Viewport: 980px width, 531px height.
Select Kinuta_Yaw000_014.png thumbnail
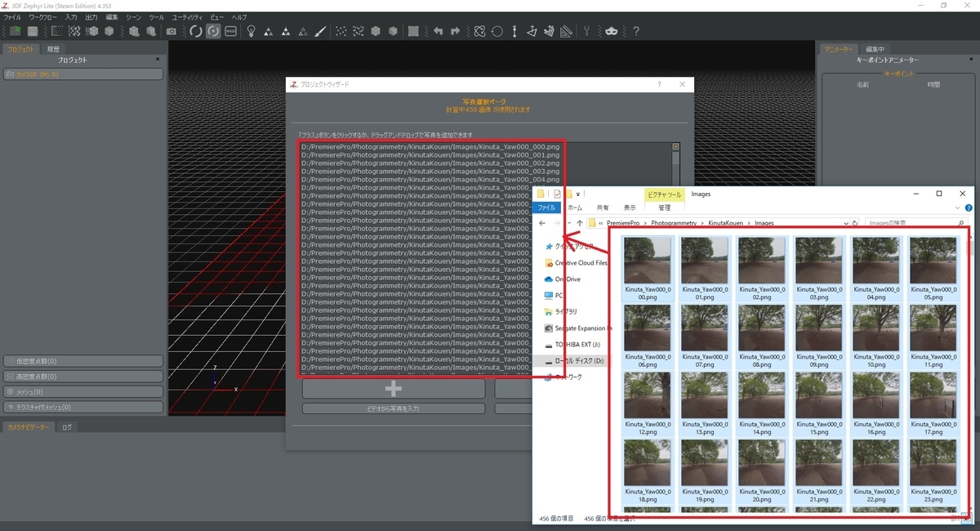(x=762, y=405)
